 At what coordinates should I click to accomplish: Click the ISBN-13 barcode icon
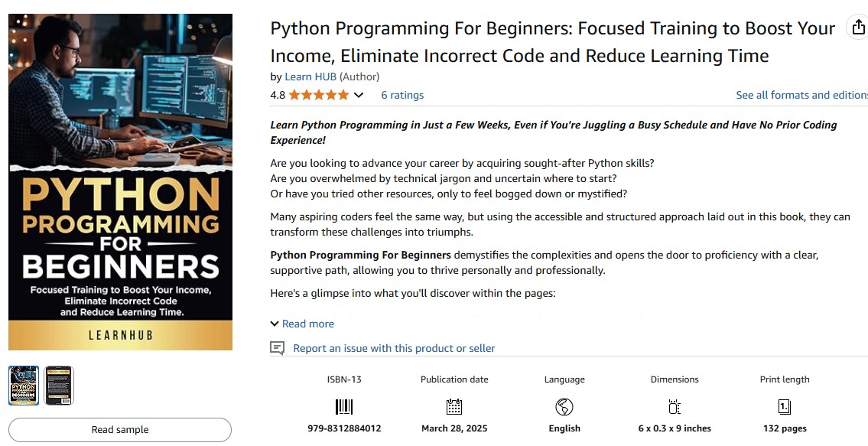point(344,406)
